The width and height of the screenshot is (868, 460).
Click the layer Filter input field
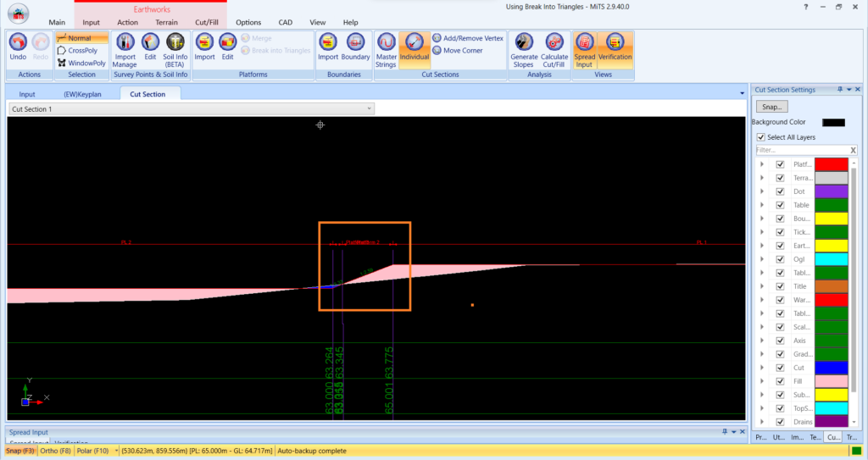coord(802,150)
